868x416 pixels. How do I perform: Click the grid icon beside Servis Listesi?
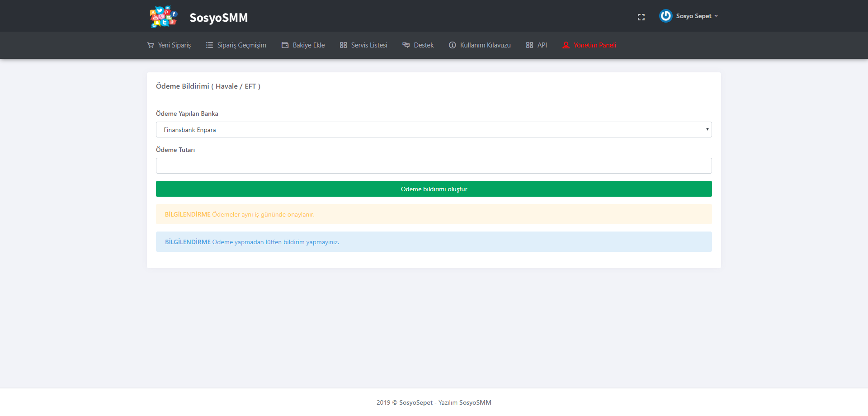[343, 45]
